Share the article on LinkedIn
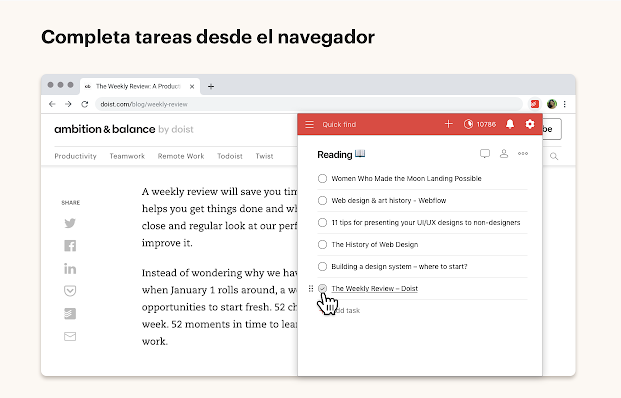Screen dimensions: 621x398 70,269
